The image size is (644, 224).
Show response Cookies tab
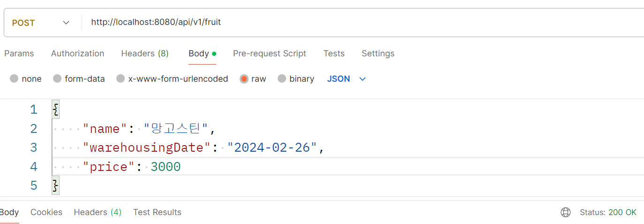(x=46, y=212)
